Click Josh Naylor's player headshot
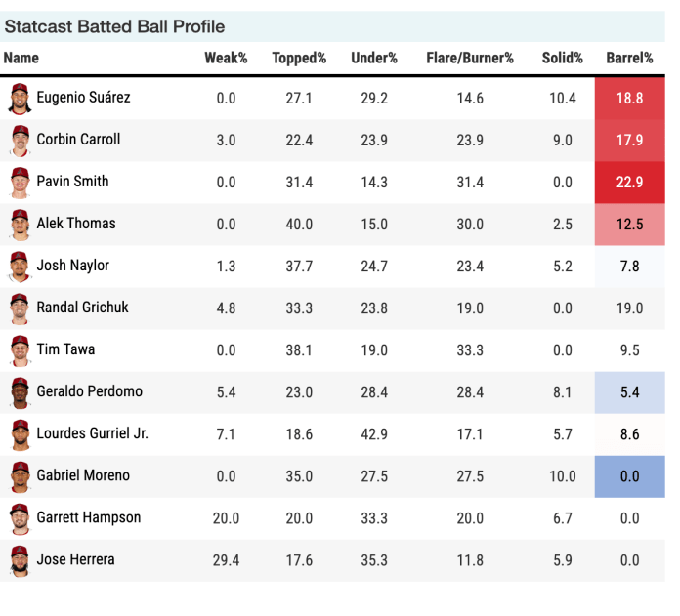 [x=20, y=266]
